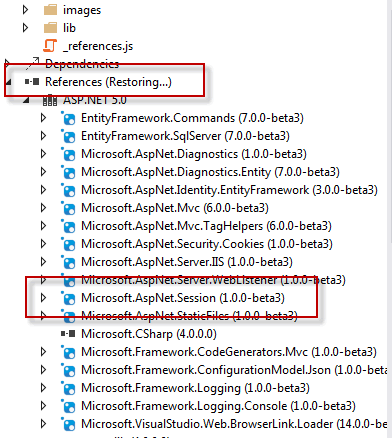Screen dimensions: 392x438
Task: Select the Microsoft.AspNet.Identity.EntityFramework reference
Action: (x=229, y=190)
